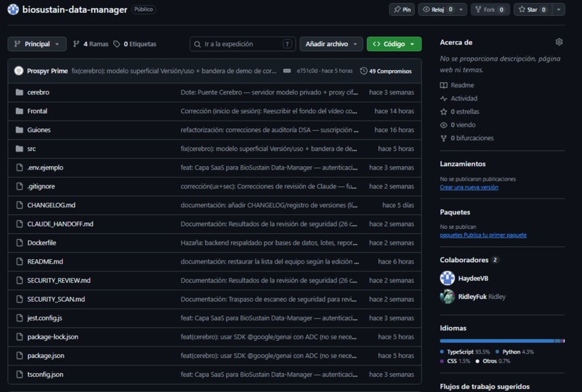Image resolution: width=582 pixels, height=392 pixels.
Task: Click the blue TypeScript segment of language bar
Action: point(497,341)
